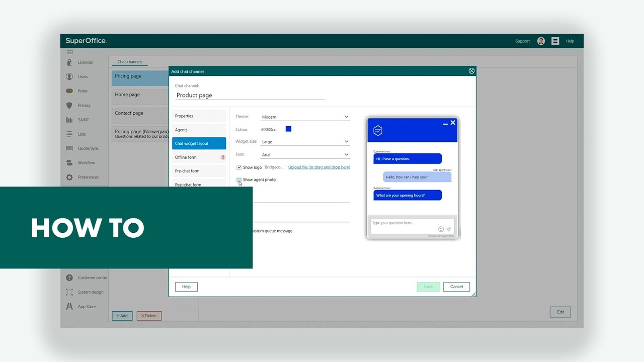
Task: Click the Offline form warning icon
Action: tap(223, 157)
